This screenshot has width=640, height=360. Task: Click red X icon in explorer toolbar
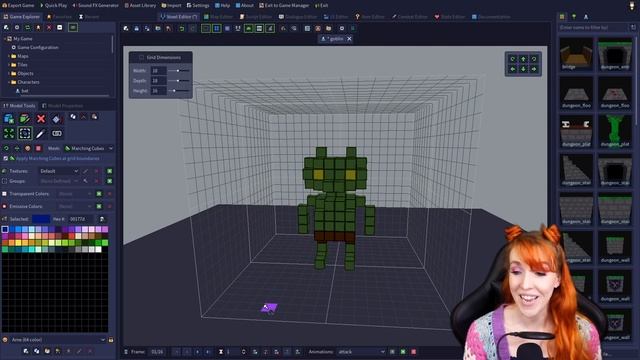click(x=49, y=27)
